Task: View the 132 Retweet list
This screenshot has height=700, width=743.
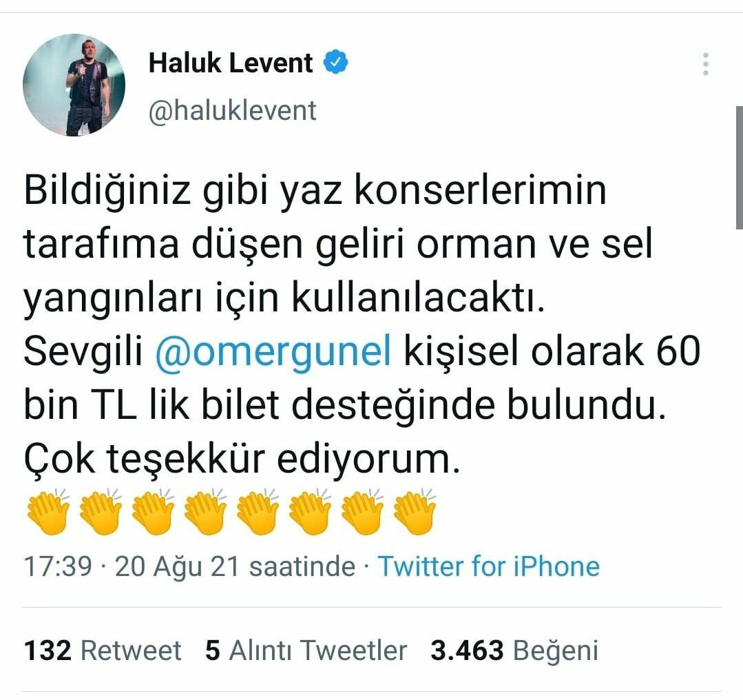Action: 103,650
